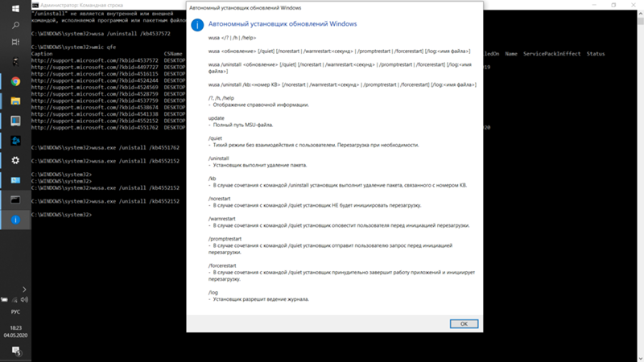
Task: Switch input language РУС indicator
Action: tap(15, 312)
